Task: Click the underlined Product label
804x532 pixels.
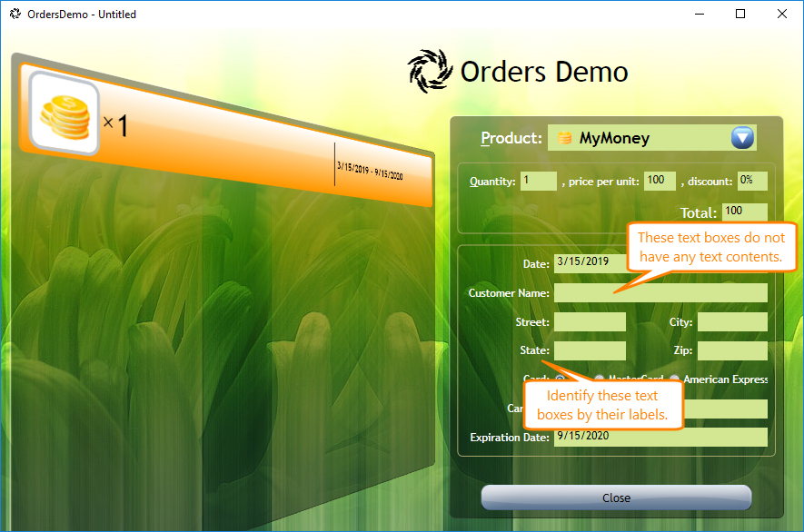Action: [511, 138]
